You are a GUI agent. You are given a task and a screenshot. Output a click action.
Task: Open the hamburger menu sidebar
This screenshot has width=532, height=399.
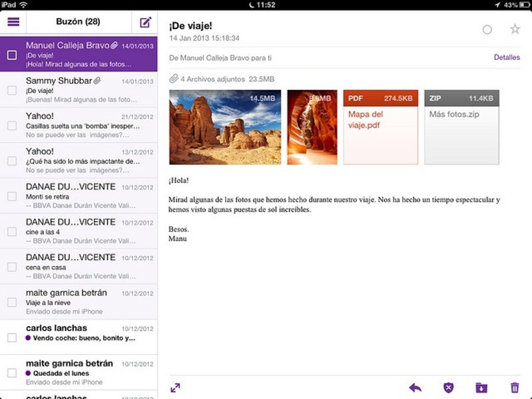(13, 21)
